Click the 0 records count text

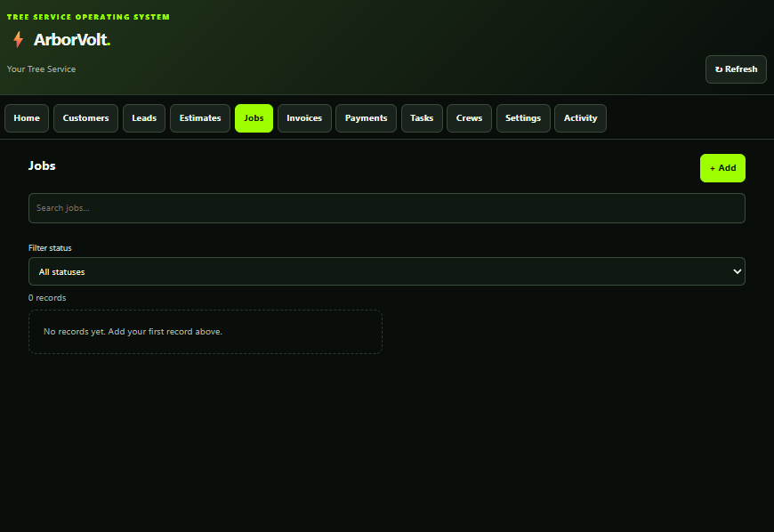pyautogui.click(x=47, y=298)
